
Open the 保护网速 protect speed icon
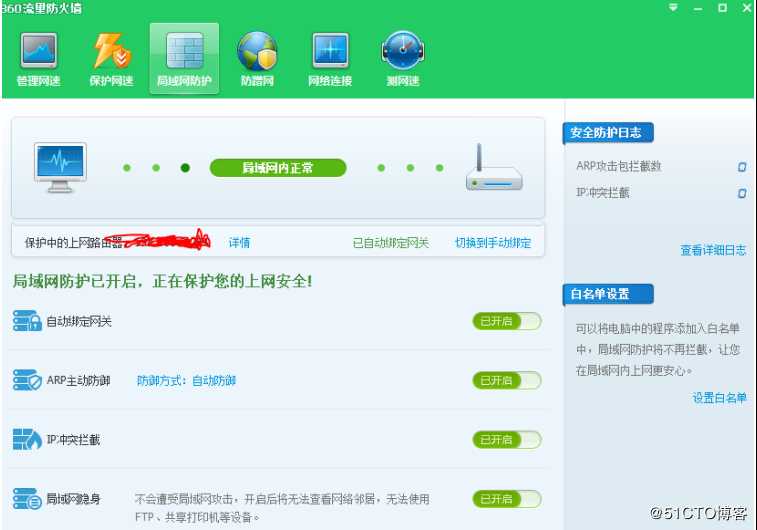pos(112,59)
